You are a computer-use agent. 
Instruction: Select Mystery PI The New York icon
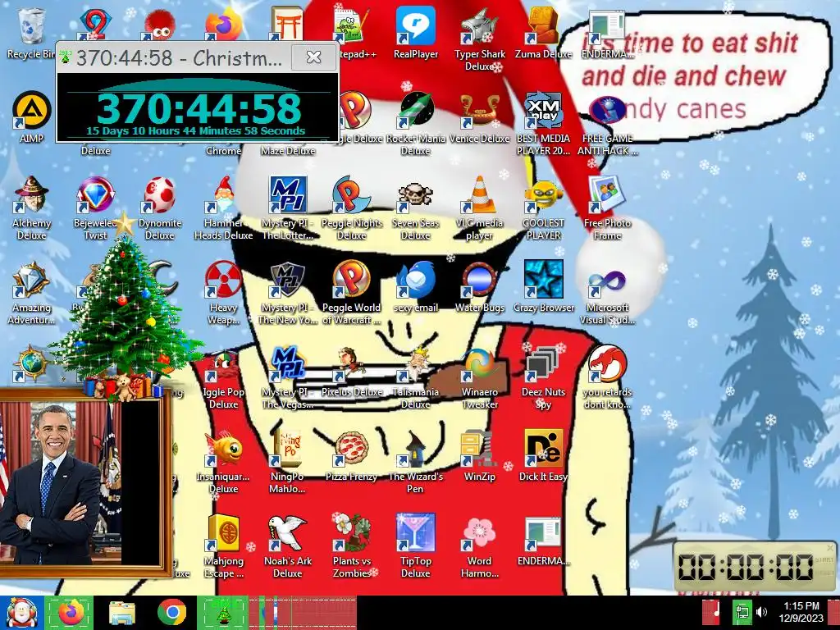click(288, 292)
